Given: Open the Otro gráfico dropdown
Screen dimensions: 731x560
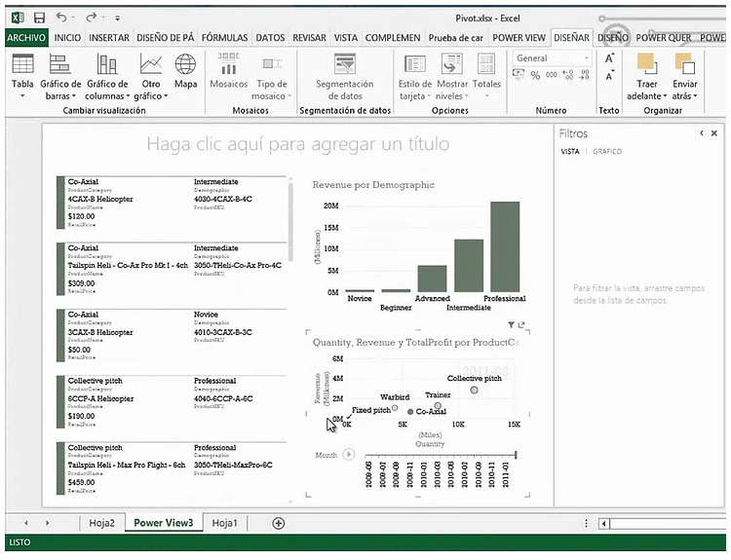Looking at the screenshot, I should (150, 76).
